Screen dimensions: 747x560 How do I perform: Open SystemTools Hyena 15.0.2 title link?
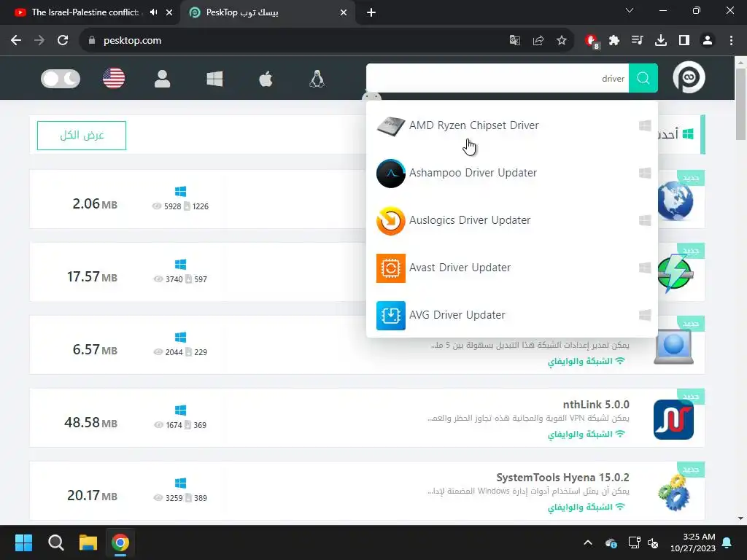point(562,477)
